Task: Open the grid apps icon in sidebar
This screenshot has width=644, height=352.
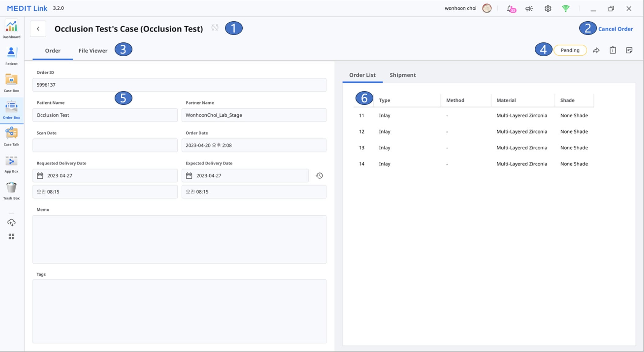Action: tap(11, 237)
